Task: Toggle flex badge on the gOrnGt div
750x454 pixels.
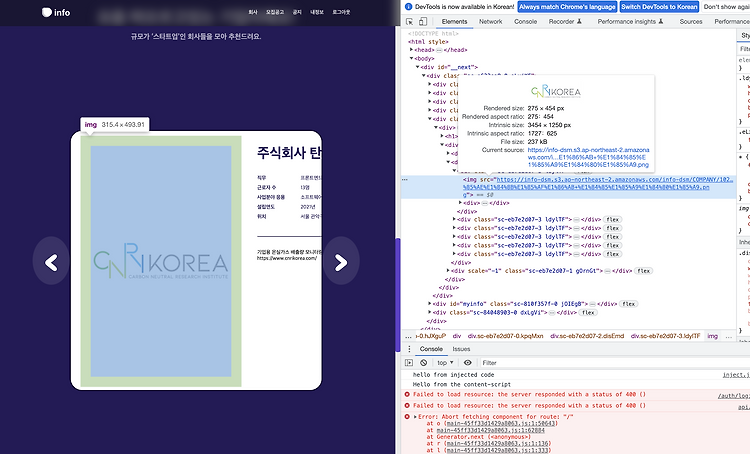Action: [x=644, y=271]
